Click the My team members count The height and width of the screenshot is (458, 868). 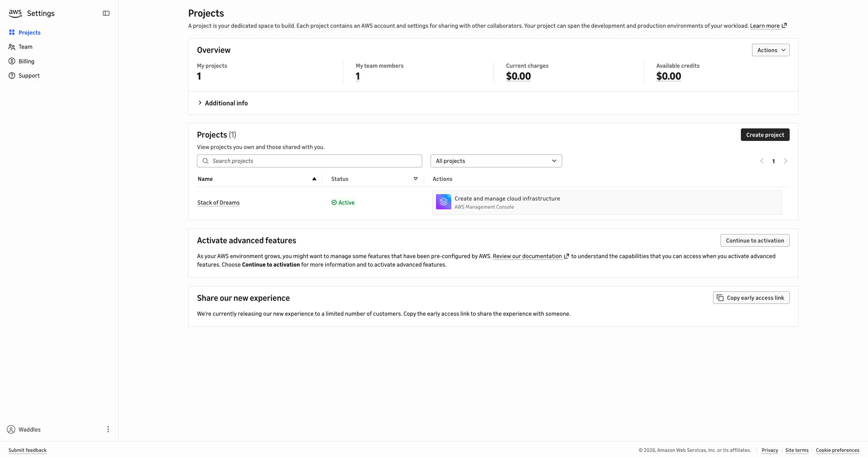pos(358,76)
